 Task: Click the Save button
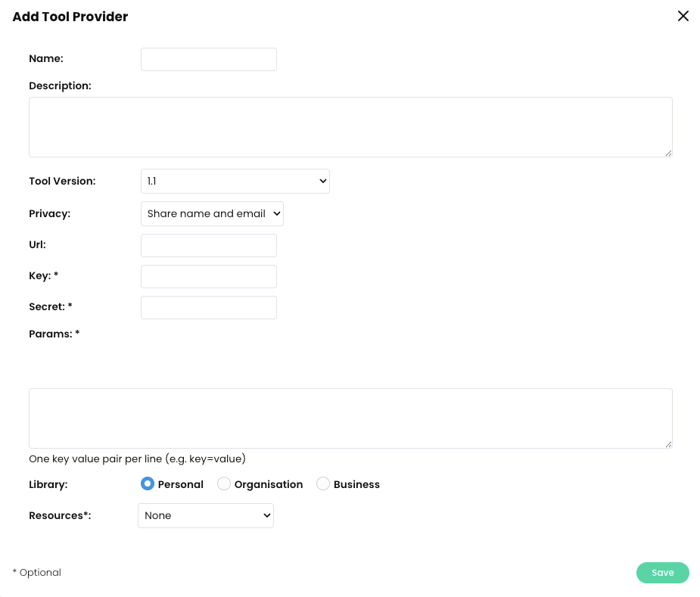pos(662,572)
